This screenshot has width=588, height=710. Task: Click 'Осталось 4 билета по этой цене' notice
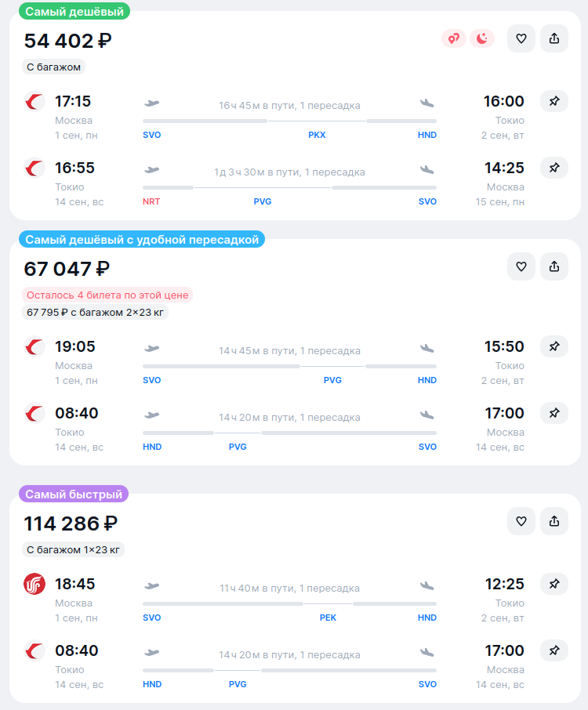[107, 295]
